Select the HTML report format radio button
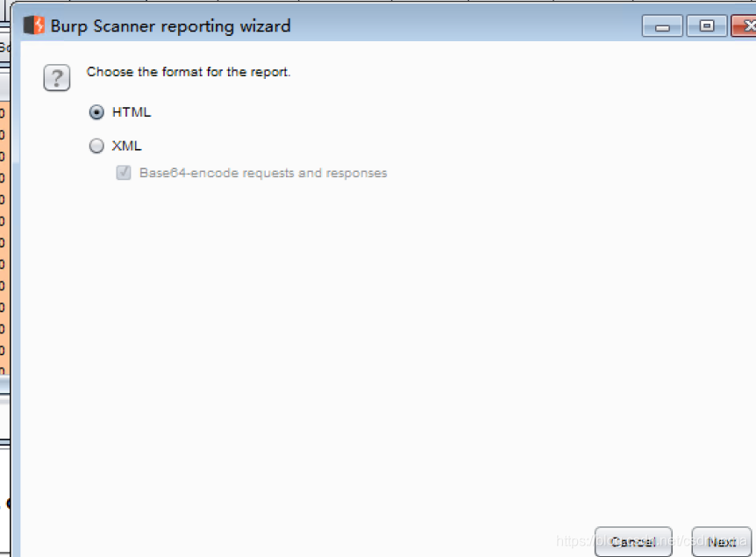Screen dimensions: 756x557 96,112
